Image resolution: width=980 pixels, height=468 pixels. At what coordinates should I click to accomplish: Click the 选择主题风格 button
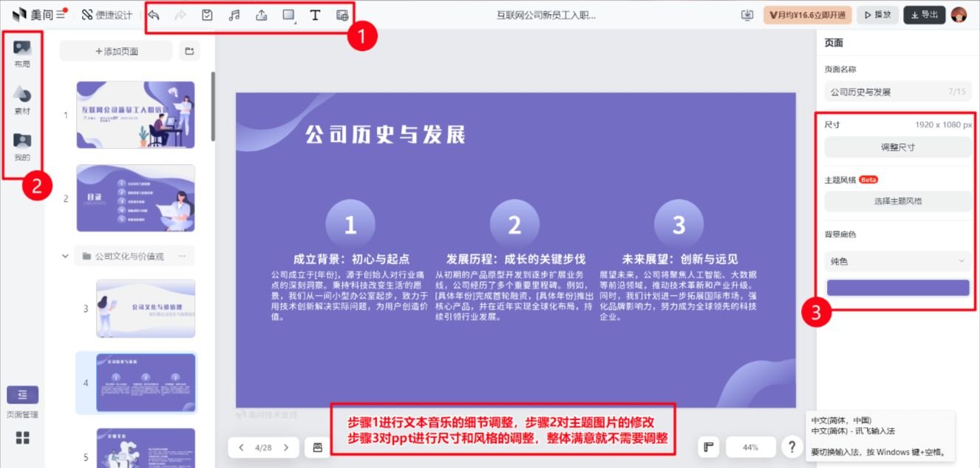[x=898, y=200]
